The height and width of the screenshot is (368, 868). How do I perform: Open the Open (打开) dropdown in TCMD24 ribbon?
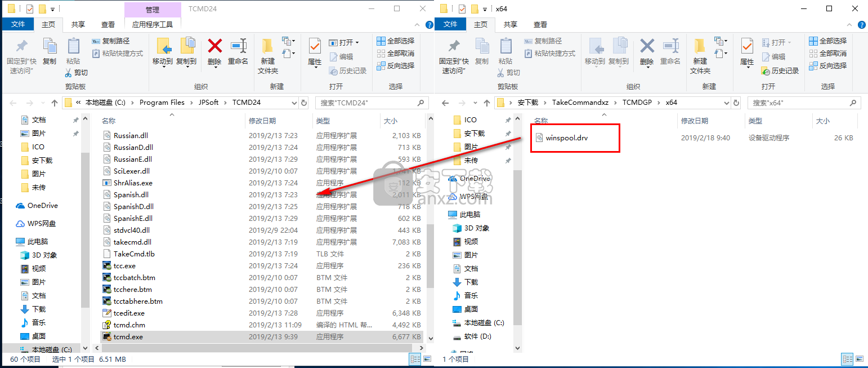pos(357,42)
